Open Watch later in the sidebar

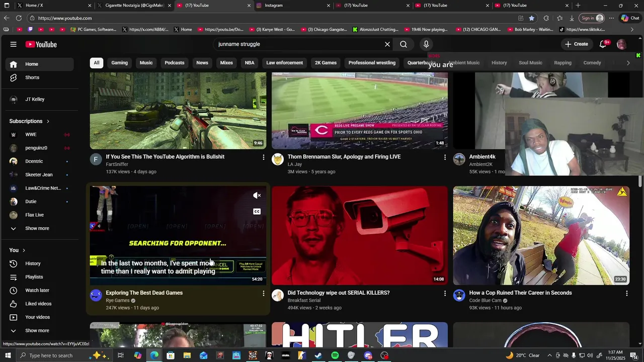click(40, 290)
